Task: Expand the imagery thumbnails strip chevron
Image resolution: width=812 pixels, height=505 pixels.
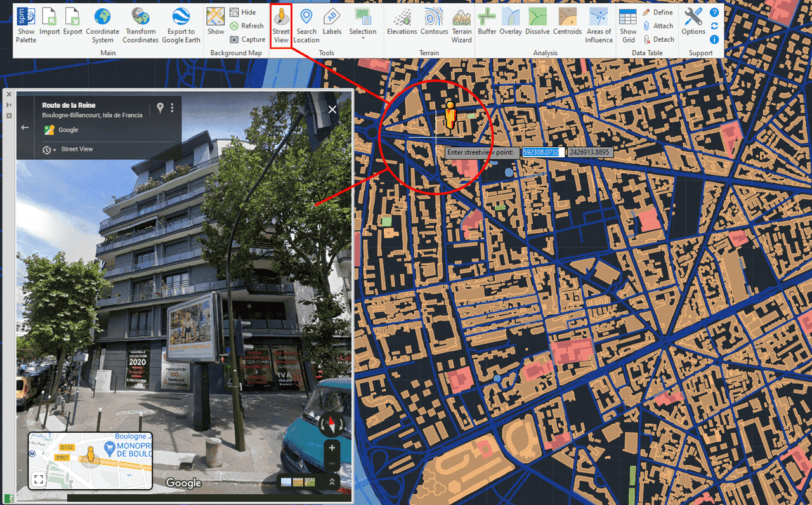Action: (332, 482)
